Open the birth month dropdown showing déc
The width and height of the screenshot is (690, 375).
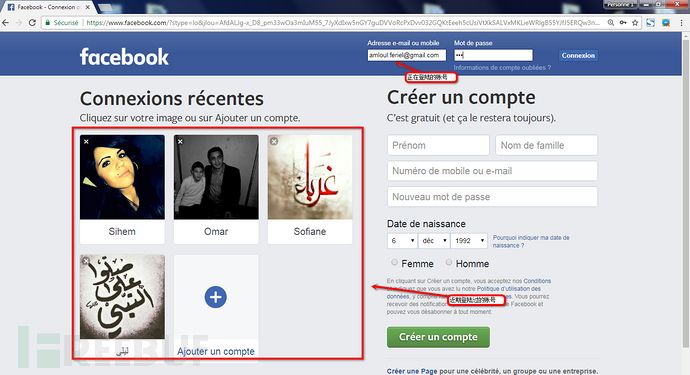434,241
